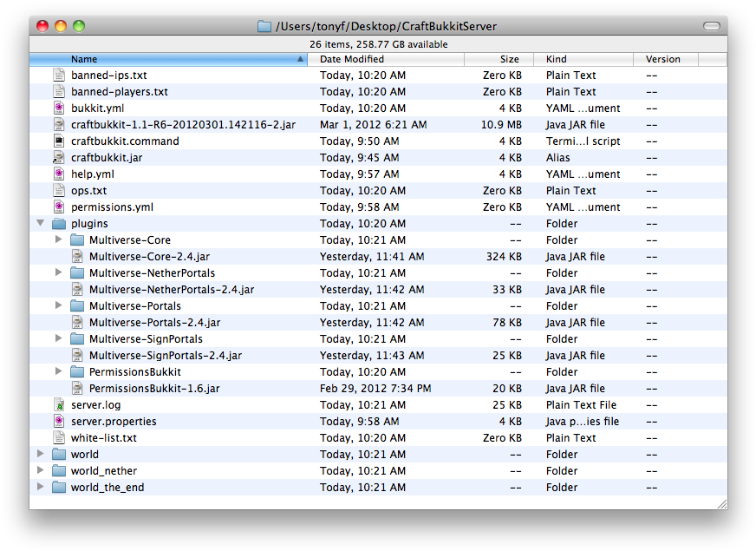Expand the Multiverse-NetherPortals folder

tap(59, 272)
